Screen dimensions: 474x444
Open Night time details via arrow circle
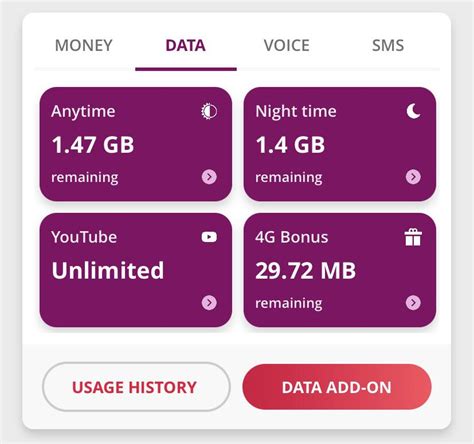tap(413, 177)
